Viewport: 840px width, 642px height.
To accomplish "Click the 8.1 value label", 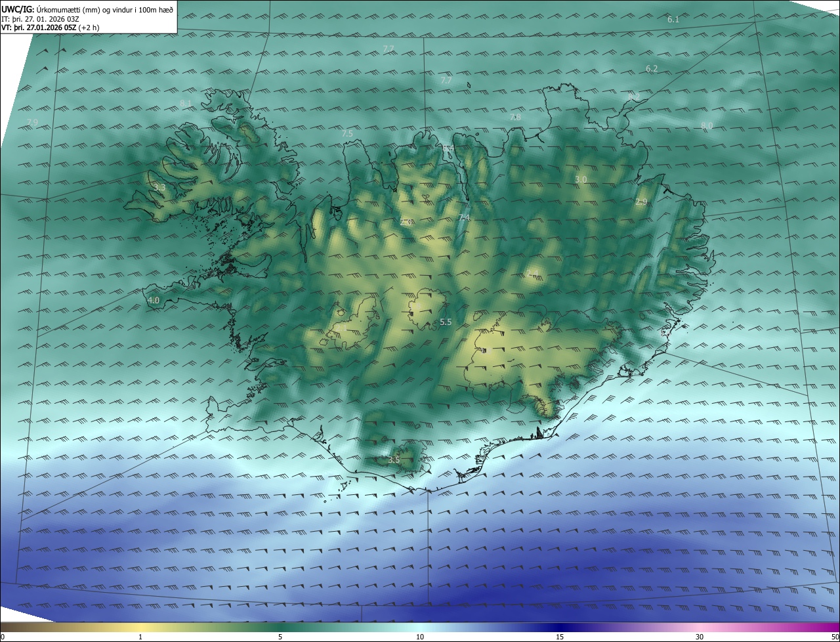I will point(186,104).
